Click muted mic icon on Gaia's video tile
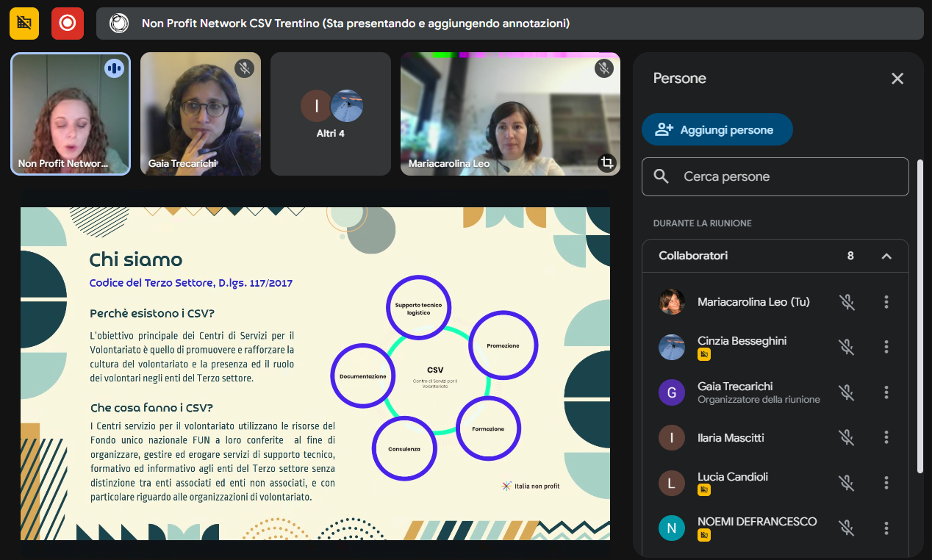The image size is (932, 560). [x=244, y=68]
